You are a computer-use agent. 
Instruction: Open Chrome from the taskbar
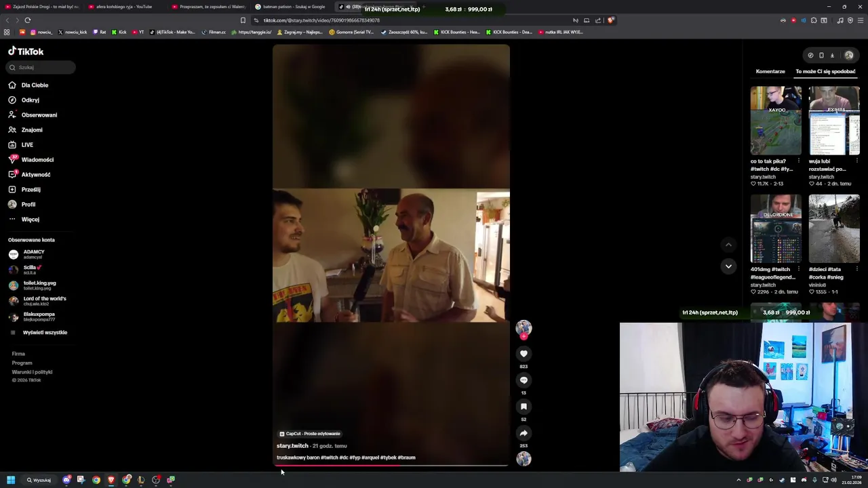coord(96,480)
